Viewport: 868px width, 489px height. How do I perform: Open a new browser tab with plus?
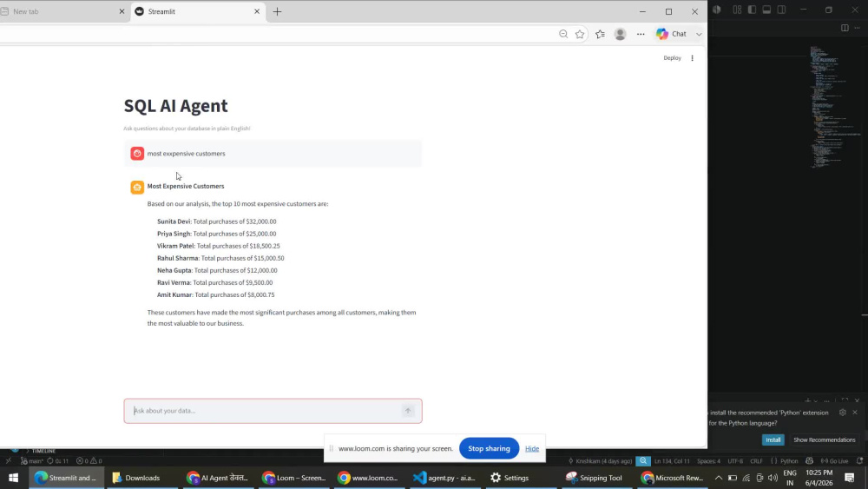point(278,11)
